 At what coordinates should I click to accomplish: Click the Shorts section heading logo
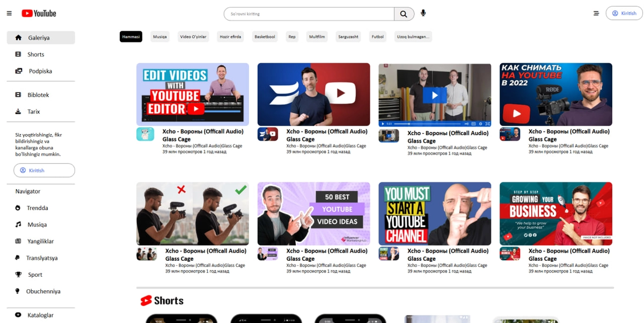[162, 300]
